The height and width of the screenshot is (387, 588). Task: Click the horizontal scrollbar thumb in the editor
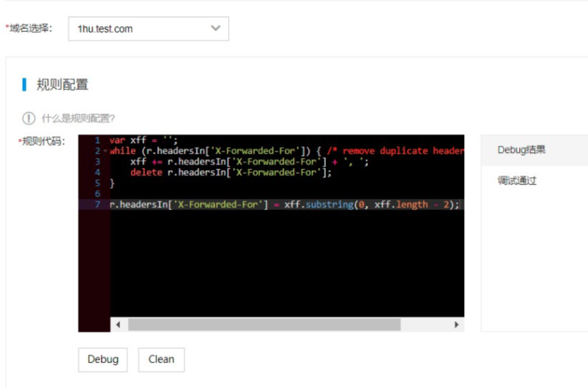[264, 325]
